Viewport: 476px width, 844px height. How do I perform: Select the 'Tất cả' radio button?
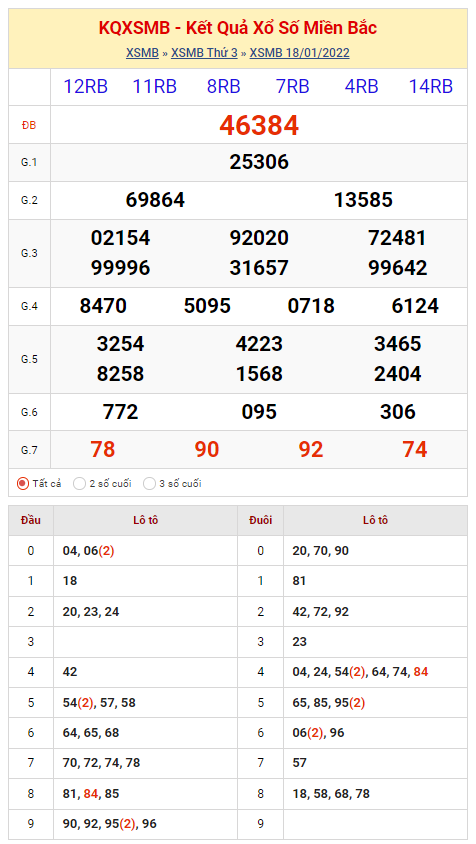[23, 483]
